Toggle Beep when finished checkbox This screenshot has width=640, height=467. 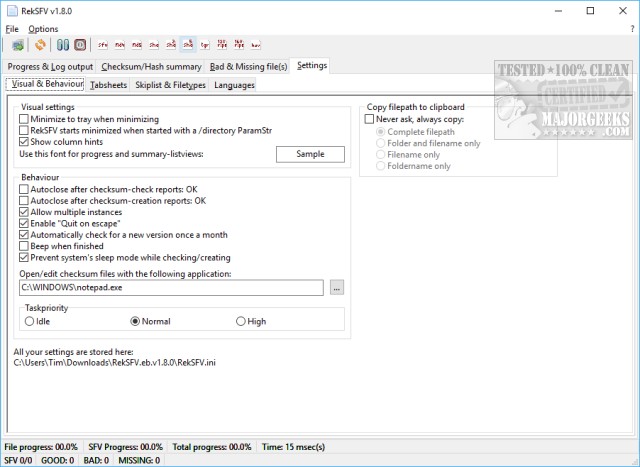[x=24, y=246]
